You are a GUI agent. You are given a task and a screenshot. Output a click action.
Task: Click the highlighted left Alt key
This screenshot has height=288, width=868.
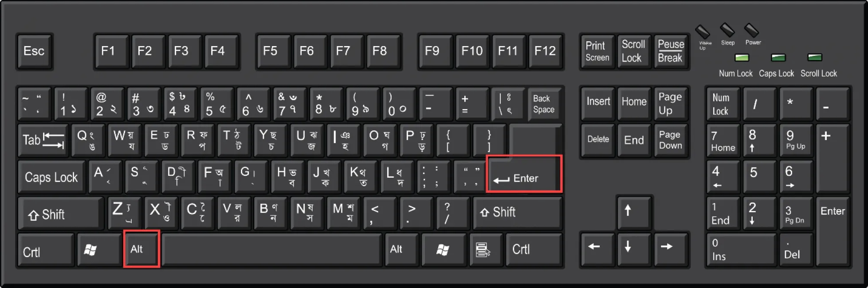pyautogui.click(x=141, y=249)
